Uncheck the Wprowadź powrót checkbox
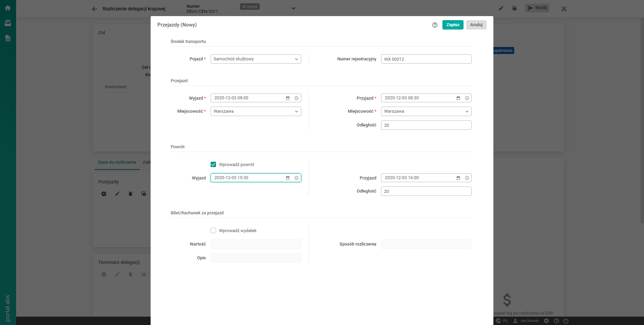 pyautogui.click(x=213, y=164)
